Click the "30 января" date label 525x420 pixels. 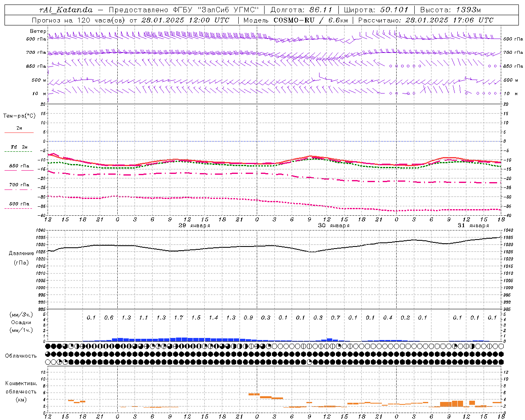click(334, 226)
